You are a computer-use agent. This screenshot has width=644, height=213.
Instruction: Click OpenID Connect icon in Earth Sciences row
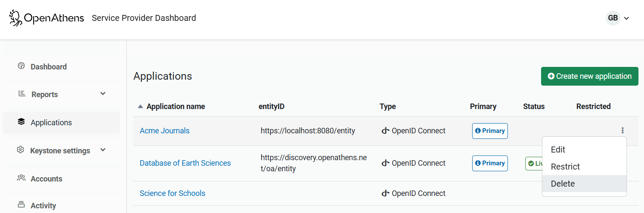click(x=385, y=163)
